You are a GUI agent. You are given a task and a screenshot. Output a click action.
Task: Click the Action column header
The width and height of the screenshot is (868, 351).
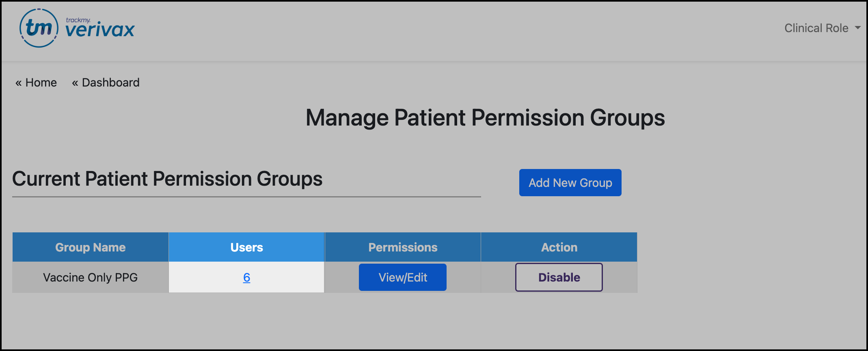(559, 247)
